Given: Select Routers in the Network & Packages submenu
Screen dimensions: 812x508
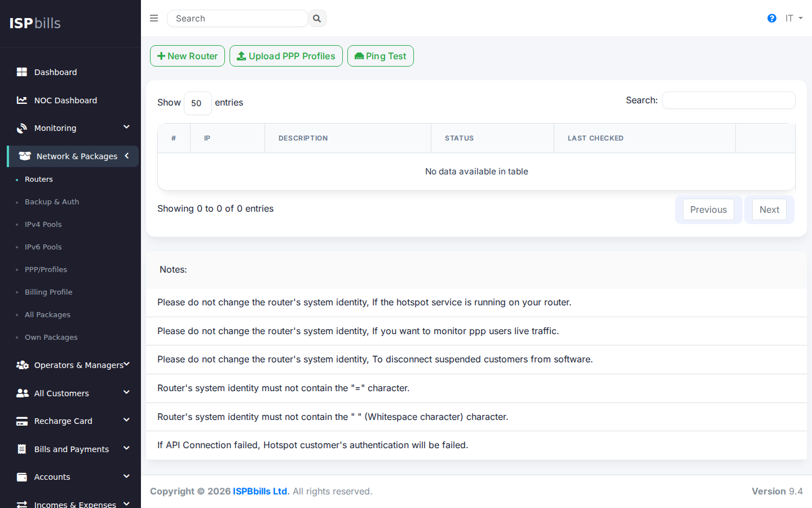Looking at the screenshot, I should tap(39, 179).
